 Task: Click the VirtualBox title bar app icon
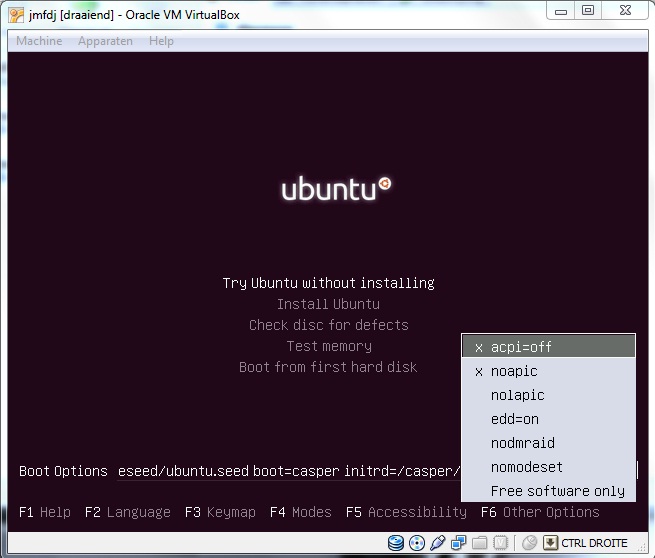[x=16, y=15]
